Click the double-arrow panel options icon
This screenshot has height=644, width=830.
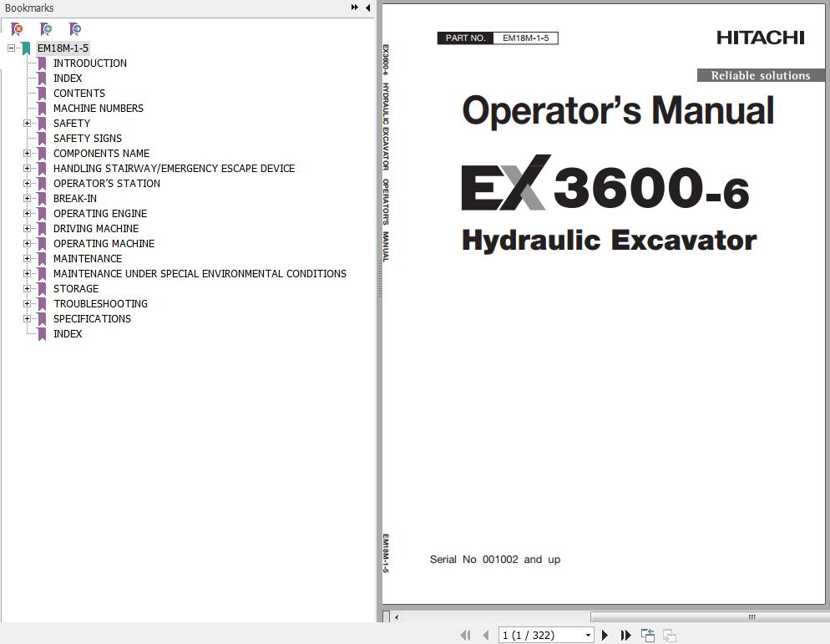point(354,8)
